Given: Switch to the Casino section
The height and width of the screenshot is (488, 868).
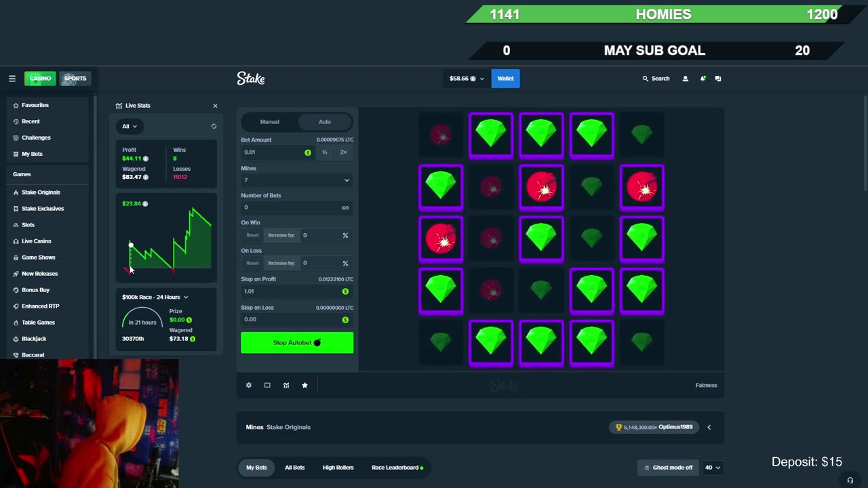Looking at the screenshot, I should point(40,79).
